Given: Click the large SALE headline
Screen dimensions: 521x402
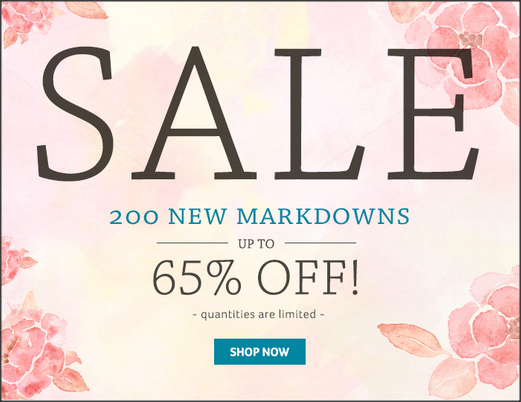Looking at the screenshot, I should pos(258,113).
